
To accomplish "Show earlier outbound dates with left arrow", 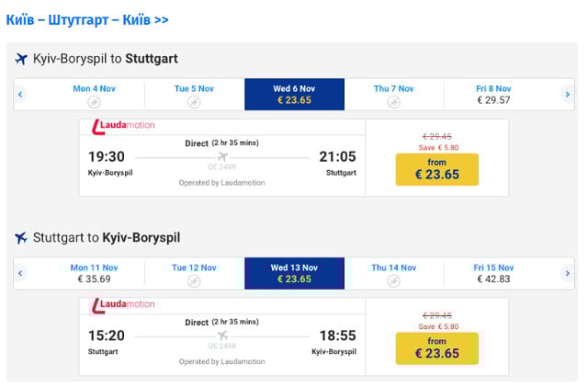I will (21, 94).
